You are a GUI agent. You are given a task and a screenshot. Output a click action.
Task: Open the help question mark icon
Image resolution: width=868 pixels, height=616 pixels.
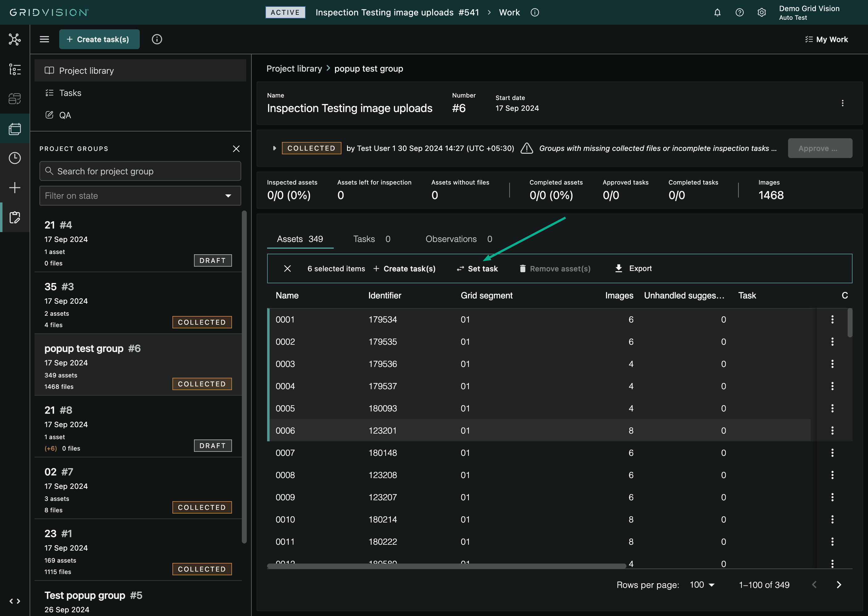739,13
